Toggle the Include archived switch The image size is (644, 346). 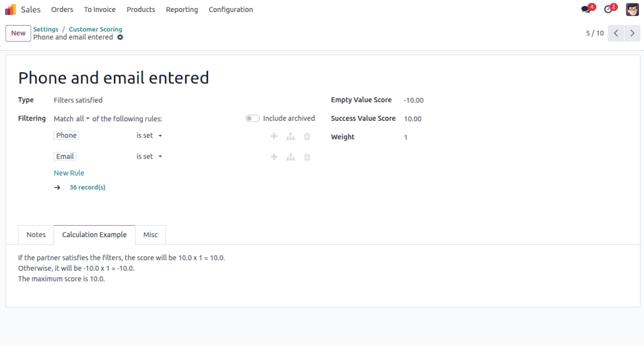[252, 119]
